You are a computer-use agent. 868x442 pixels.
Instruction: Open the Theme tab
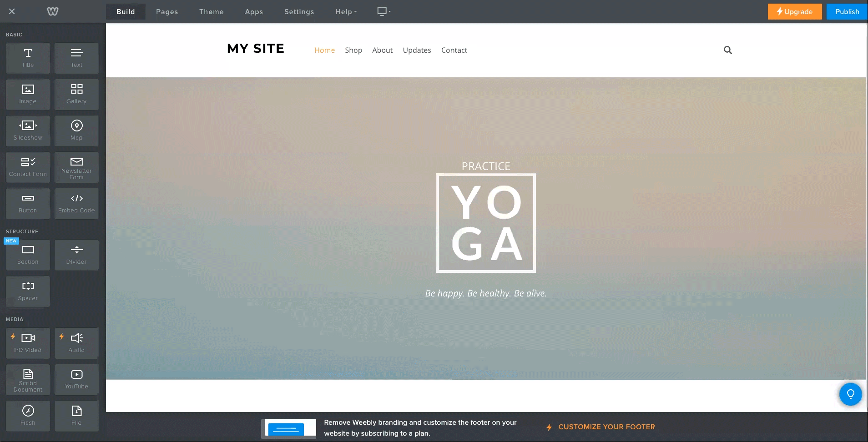[212, 12]
